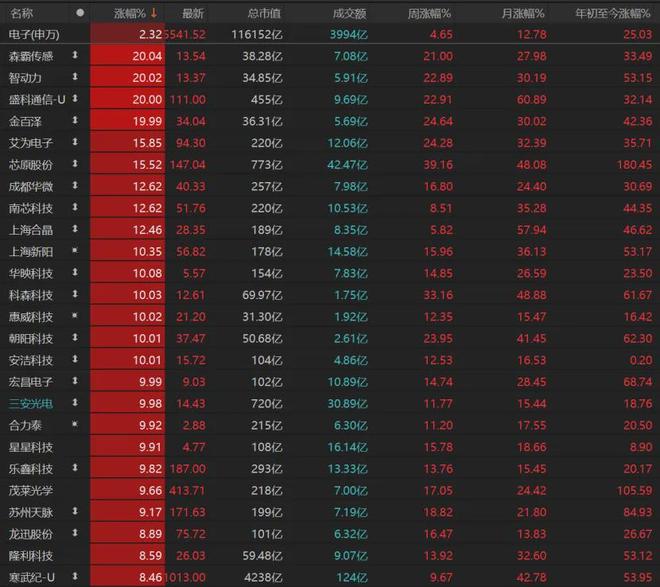Open the 盛科通信-U stock row
Viewport: 660px width, 587px height.
point(36,99)
